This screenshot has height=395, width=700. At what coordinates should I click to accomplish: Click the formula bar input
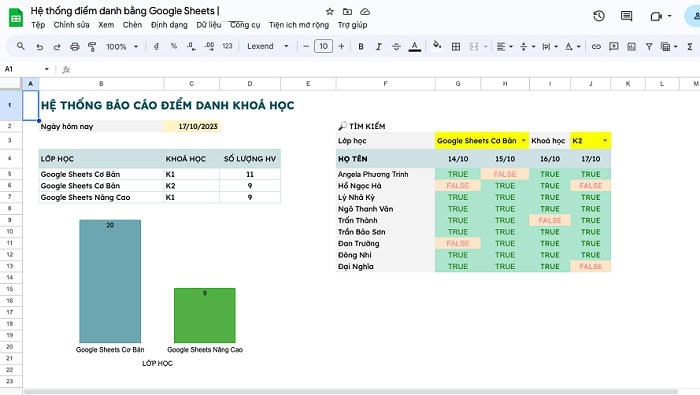click(x=384, y=69)
